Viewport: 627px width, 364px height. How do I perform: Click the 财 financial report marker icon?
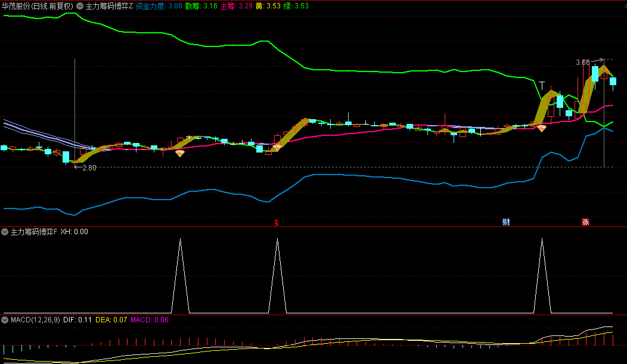[x=506, y=222]
